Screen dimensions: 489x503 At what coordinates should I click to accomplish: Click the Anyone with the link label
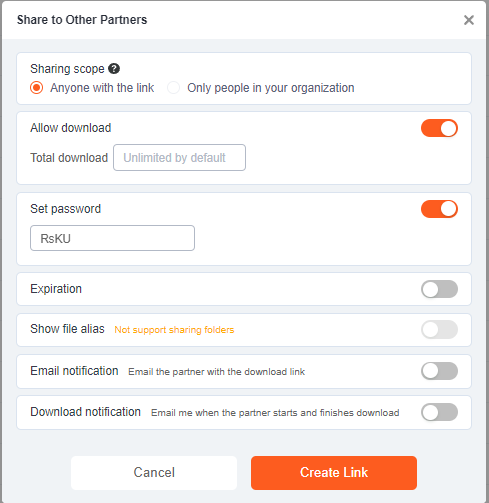pos(102,88)
